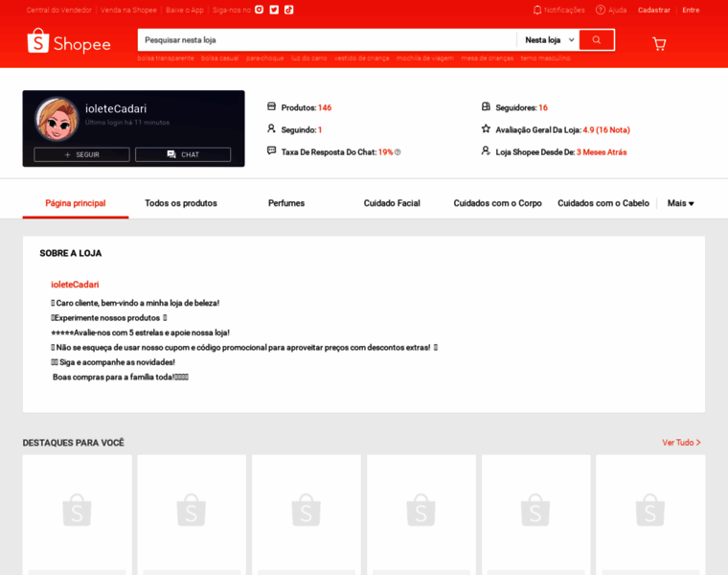Click the Seguidores count 16
This screenshot has width=728, height=575.
point(543,107)
